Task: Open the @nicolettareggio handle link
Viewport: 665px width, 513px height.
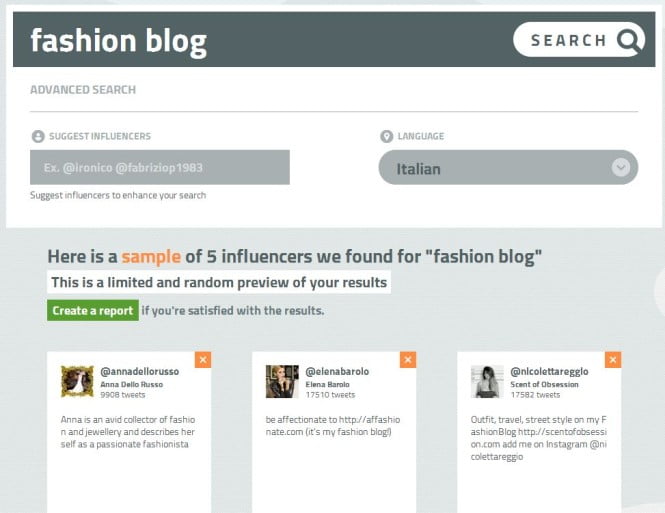Action: 550,371
